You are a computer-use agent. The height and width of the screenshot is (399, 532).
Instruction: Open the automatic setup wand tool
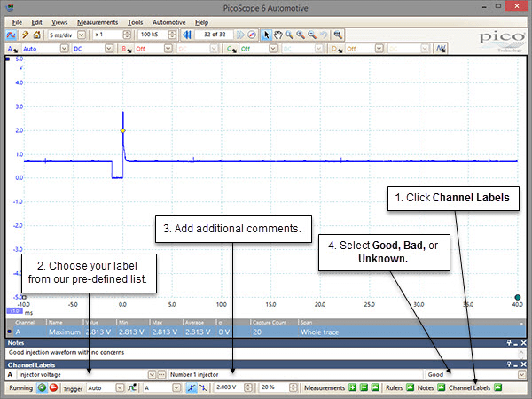point(25,35)
